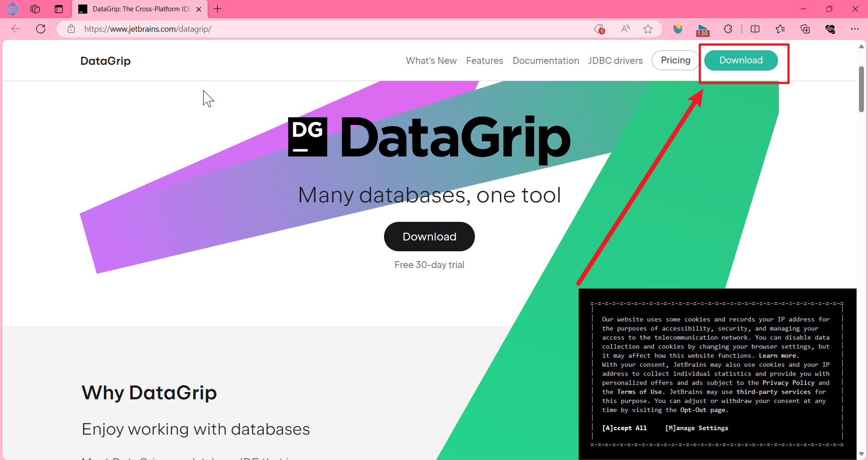Viewport: 868px width, 460px height.
Task: Open Collections icon
Action: point(805,29)
